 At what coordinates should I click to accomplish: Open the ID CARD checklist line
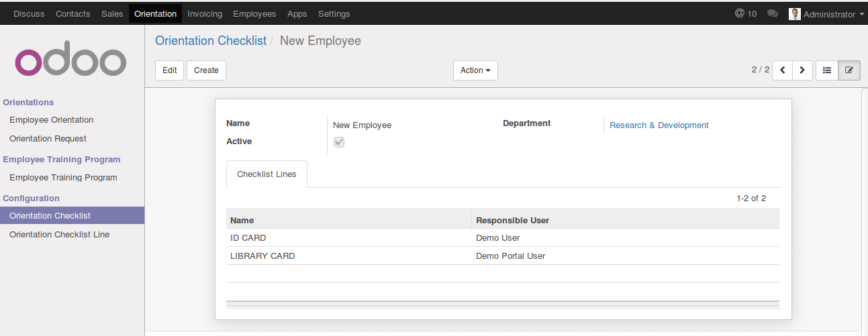coord(248,237)
